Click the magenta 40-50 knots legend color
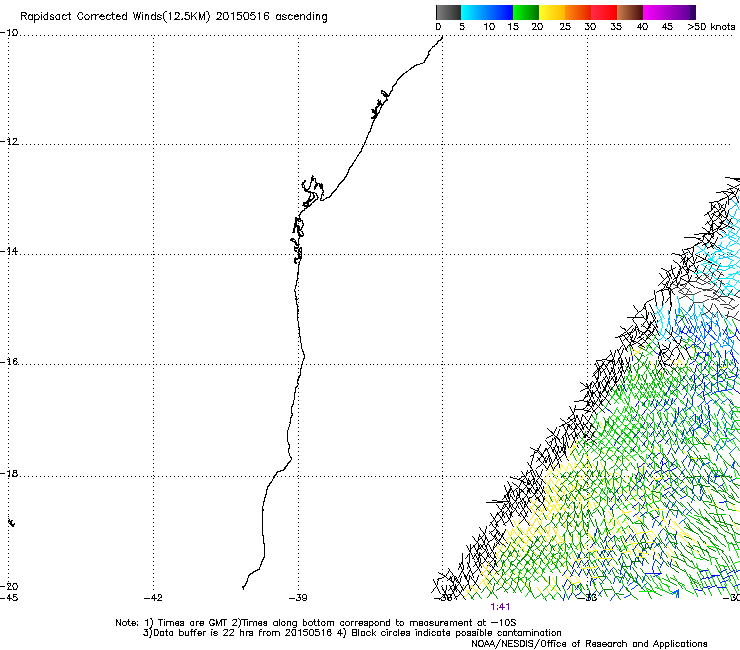Image resolution: width=740 pixels, height=650 pixels. 664,12
